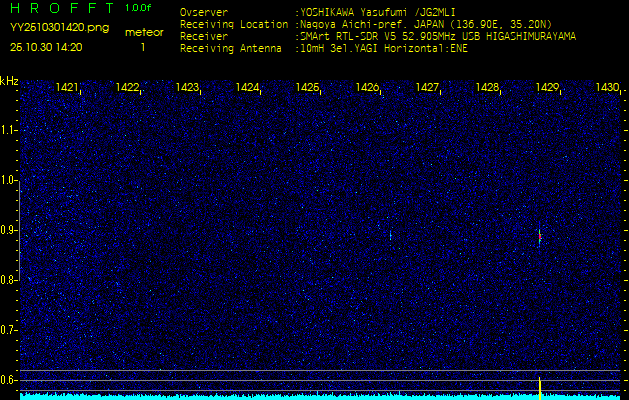Viewport: 629px width, 400px height.
Task: Click the 1.0 kHz frequency label
Action: pyautogui.click(x=8, y=181)
